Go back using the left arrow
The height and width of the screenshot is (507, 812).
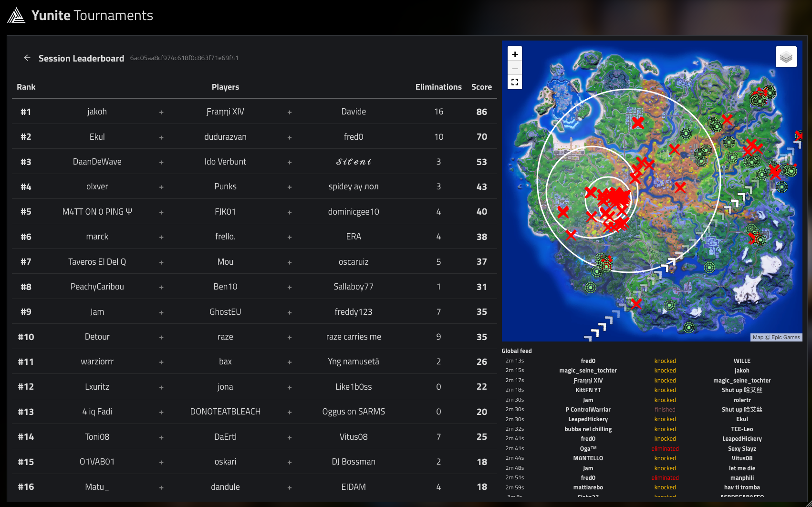click(x=27, y=58)
